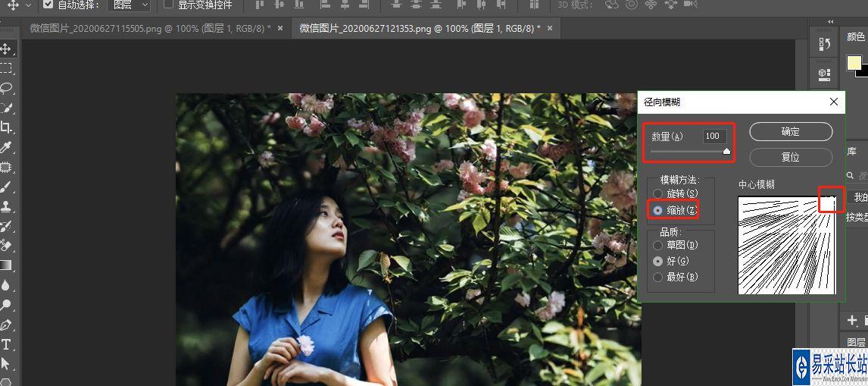Select the Move tool in toolbar
Image resolution: width=868 pixels, height=386 pixels.
click(6, 49)
